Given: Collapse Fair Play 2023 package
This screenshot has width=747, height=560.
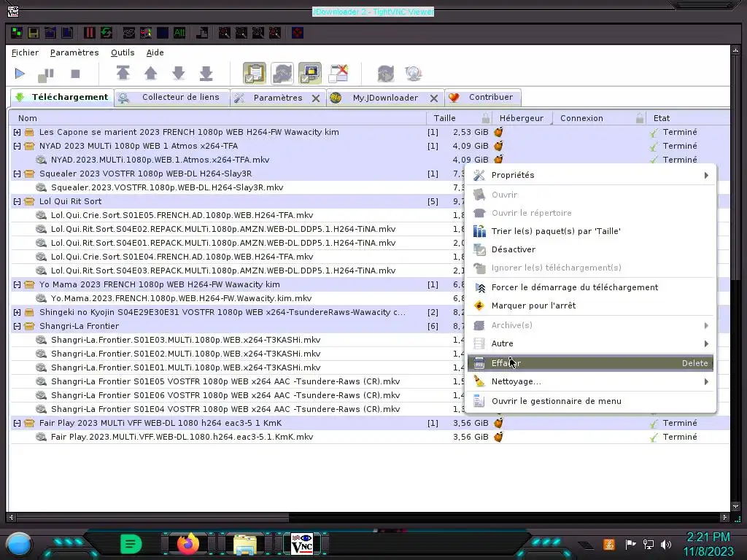Looking at the screenshot, I should pyautogui.click(x=18, y=423).
